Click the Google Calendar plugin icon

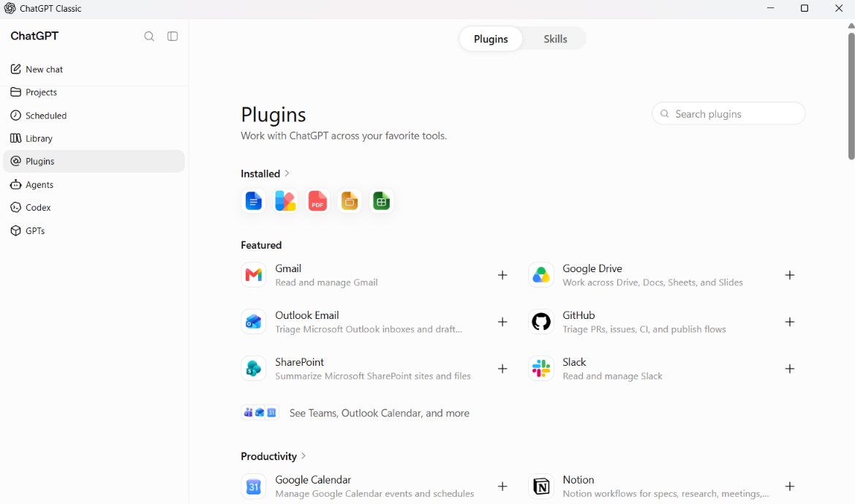click(x=254, y=486)
